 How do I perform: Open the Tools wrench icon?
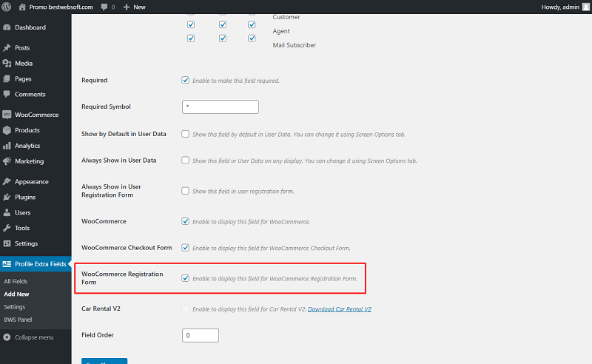click(7, 228)
